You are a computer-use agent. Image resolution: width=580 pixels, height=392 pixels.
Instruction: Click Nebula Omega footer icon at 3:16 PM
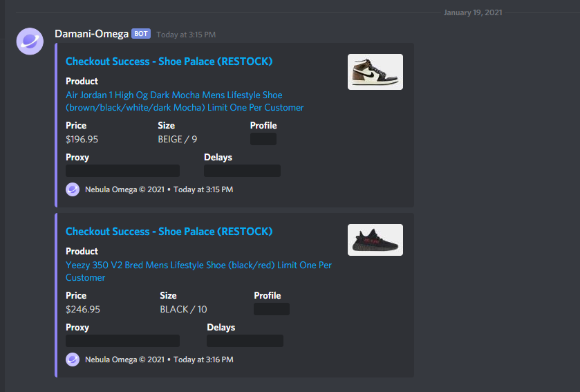pyautogui.click(x=73, y=360)
